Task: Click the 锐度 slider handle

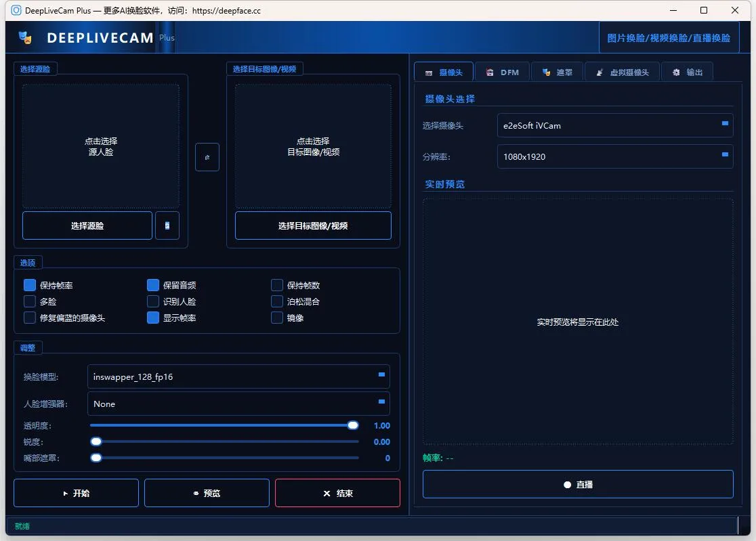Action: tap(96, 441)
